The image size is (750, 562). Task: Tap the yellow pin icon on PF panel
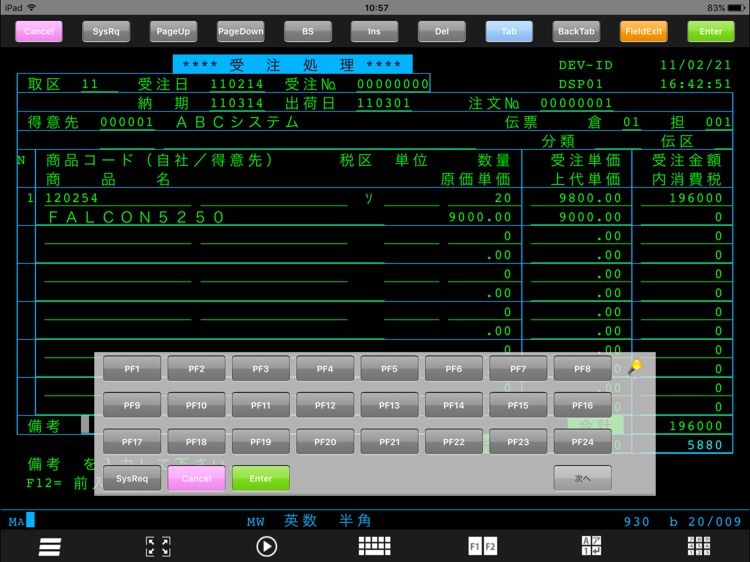[635, 367]
